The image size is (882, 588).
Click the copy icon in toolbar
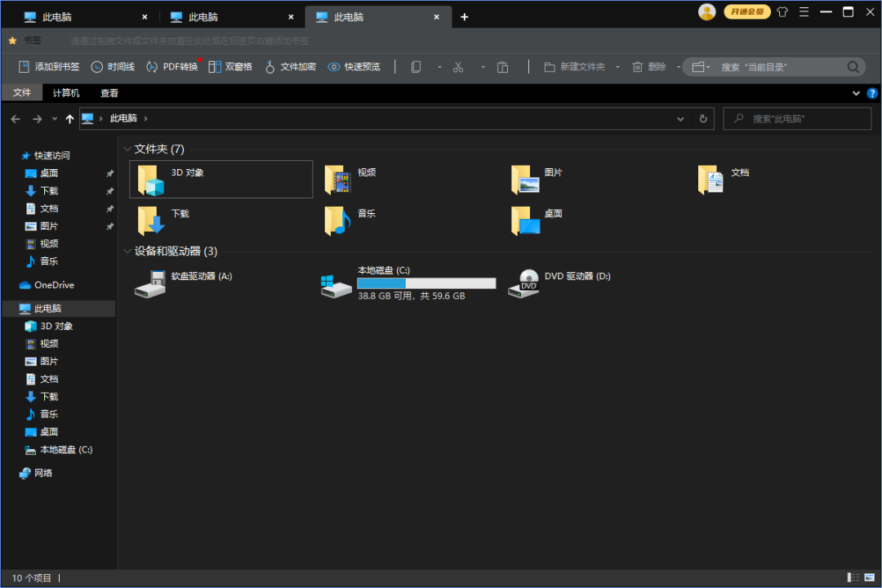coord(416,67)
